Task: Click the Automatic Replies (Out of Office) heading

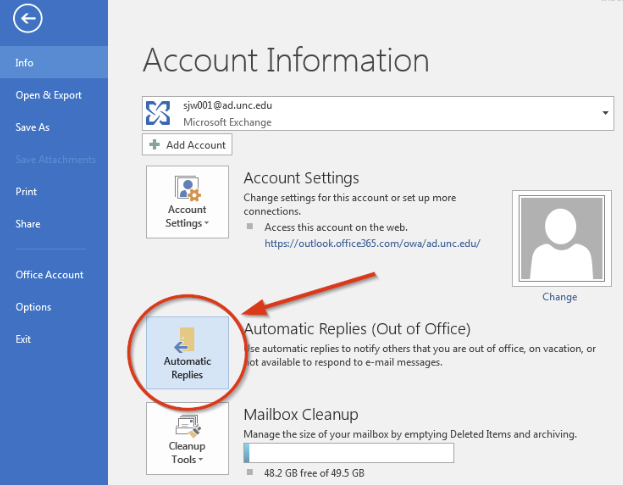Action: (x=357, y=329)
